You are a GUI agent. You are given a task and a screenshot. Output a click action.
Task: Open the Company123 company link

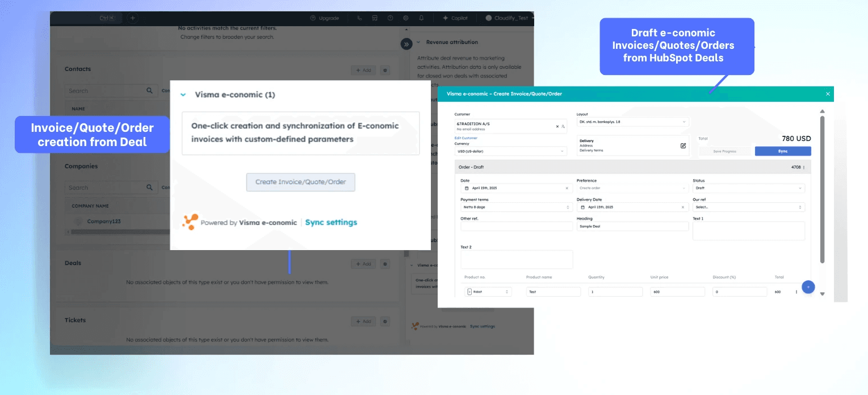(x=104, y=222)
